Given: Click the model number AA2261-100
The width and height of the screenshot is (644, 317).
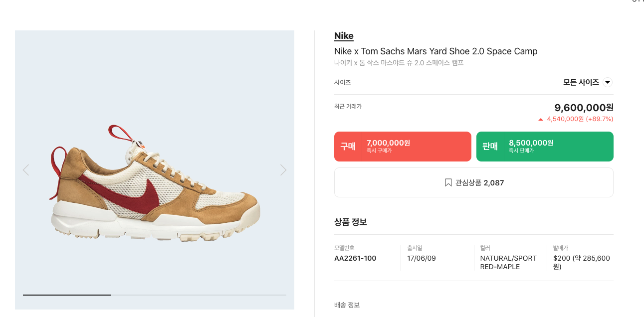Looking at the screenshot, I should click(355, 258).
